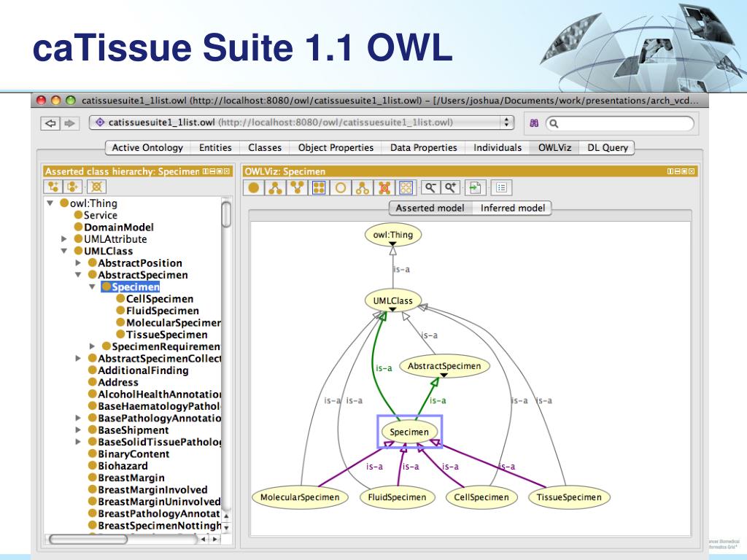Open the Individuals tab
Viewport: 747px width, 560px height.
[498, 147]
